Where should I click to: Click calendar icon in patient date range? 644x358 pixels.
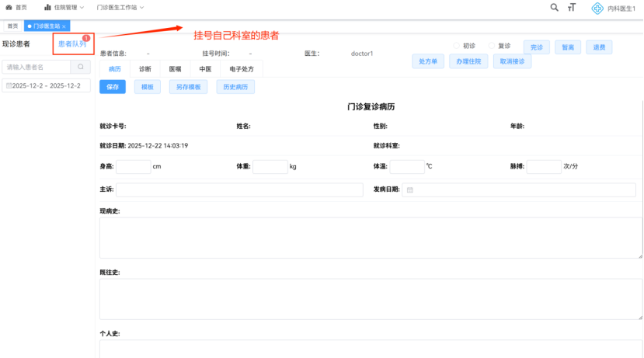(9, 85)
